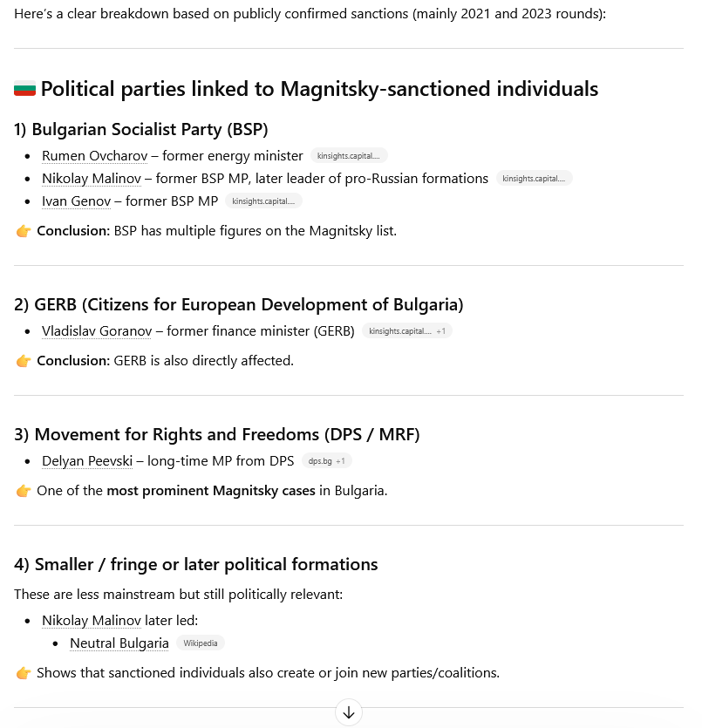Open kinsights.capital citation beside Rumen Ovcharov
The height and width of the screenshot is (728, 702).
349,156
